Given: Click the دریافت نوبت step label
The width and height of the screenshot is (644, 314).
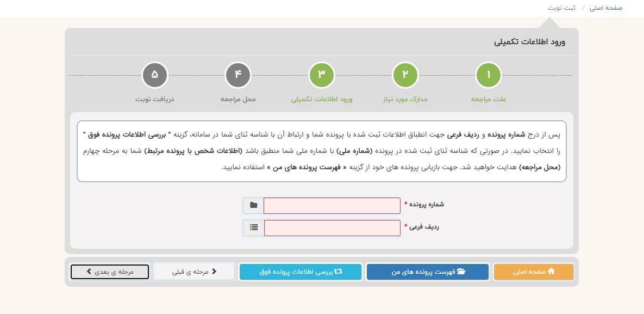Looking at the screenshot, I should pos(155,100).
